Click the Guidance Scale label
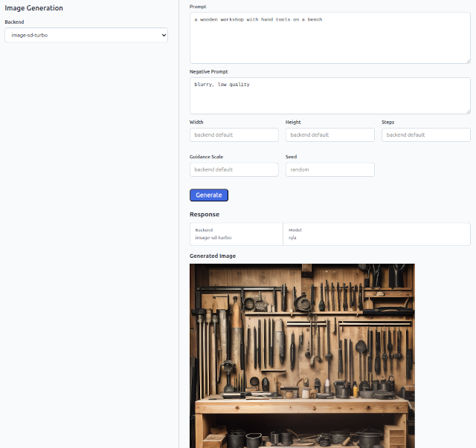This screenshot has width=476, height=448. pos(206,157)
